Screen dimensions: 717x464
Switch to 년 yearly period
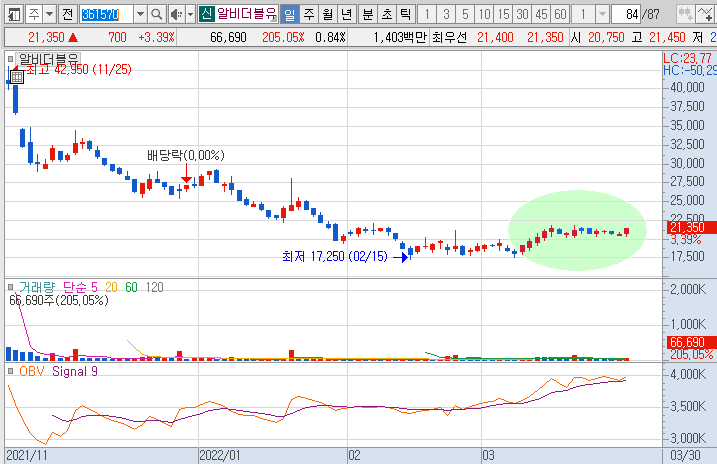click(347, 15)
